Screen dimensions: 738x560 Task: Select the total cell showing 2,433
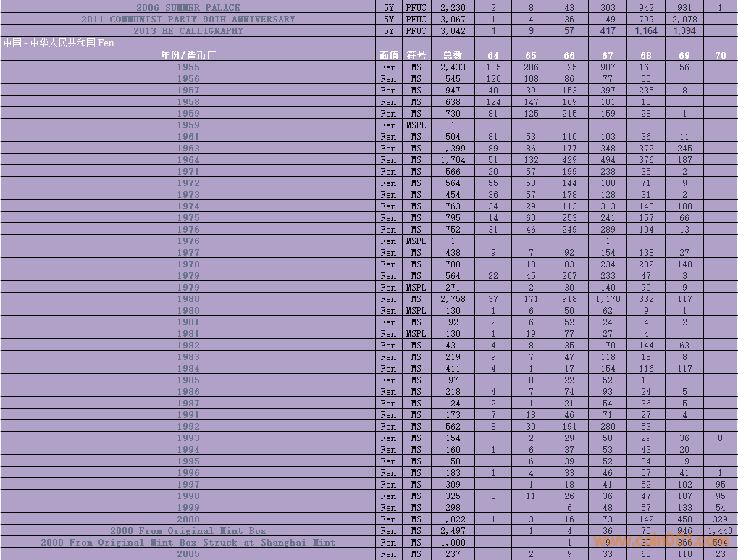453,67
